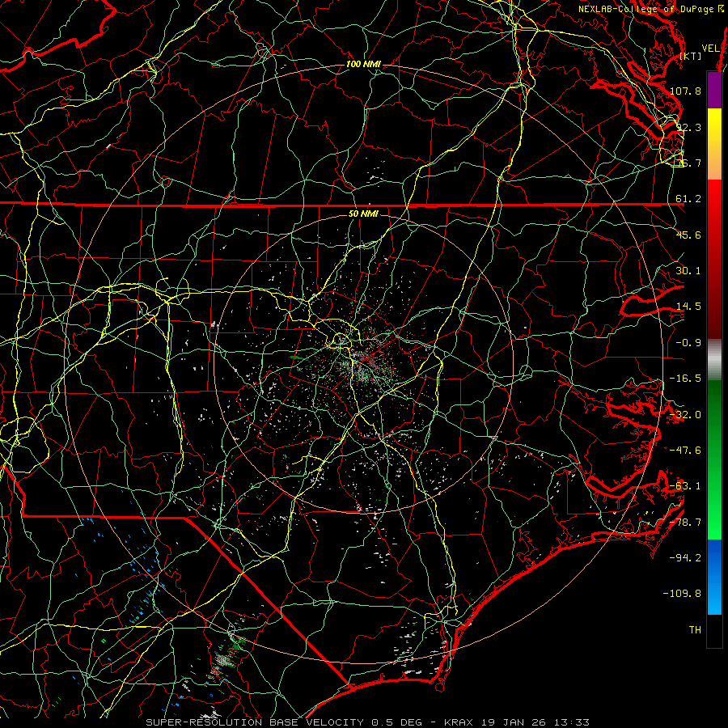Click the -94.2 value on the velocity scale
Screen dimensions: 728x728
tap(685, 558)
